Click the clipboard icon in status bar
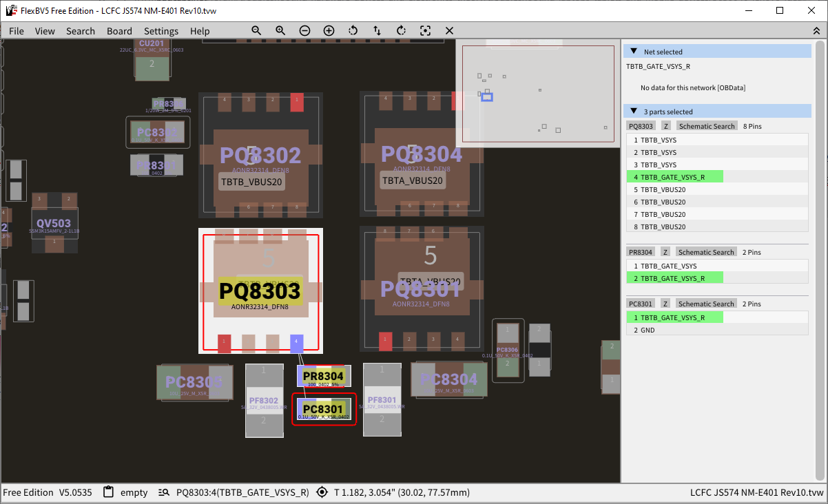Image resolution: width=828 pixels, height=504 pixels. 108,492
